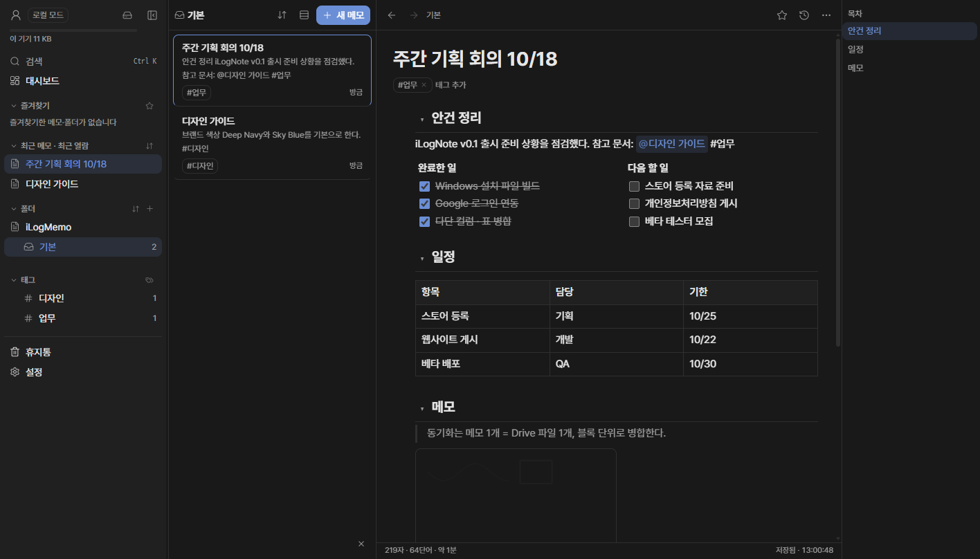The height and width of the screenshot is (559, 980).
Task: Check the 스토어 등록 자료 준비 checkbox
Action: pos(634,186)
